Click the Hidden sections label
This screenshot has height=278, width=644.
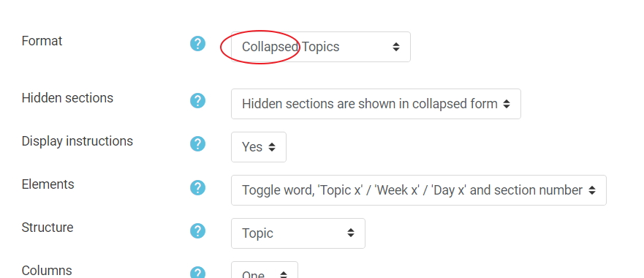tap(67, 98)
